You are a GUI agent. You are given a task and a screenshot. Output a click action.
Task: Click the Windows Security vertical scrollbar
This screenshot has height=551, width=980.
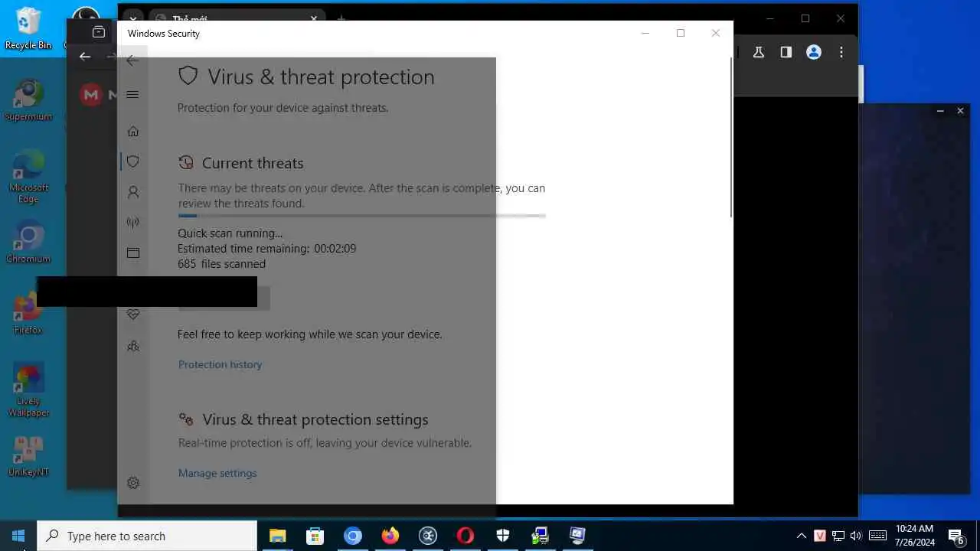click(x=730, y=138)
